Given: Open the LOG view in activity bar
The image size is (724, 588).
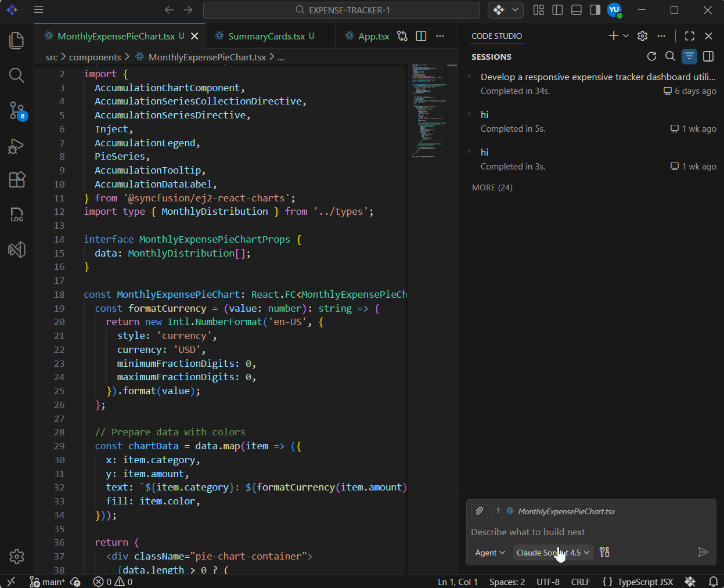Looking at the screenshot, I should click(x=17, y=215).
